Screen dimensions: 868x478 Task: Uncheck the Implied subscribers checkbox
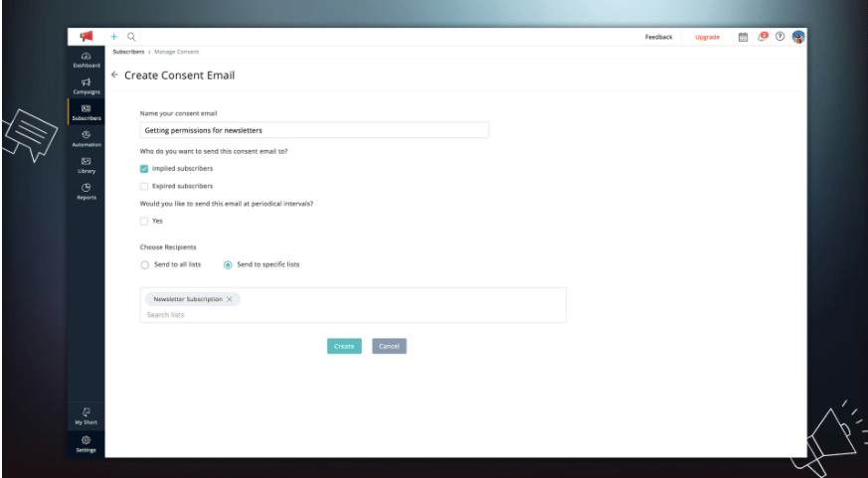(144, 169)
